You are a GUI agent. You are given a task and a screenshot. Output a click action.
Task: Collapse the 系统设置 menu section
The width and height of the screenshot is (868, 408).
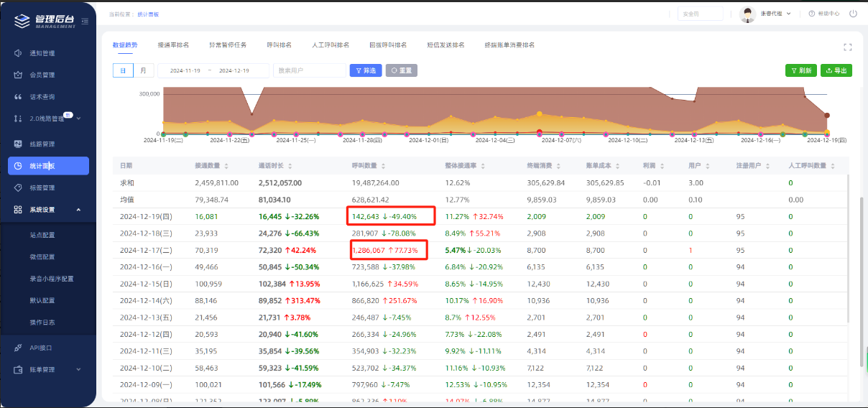(x=78, y=210)
